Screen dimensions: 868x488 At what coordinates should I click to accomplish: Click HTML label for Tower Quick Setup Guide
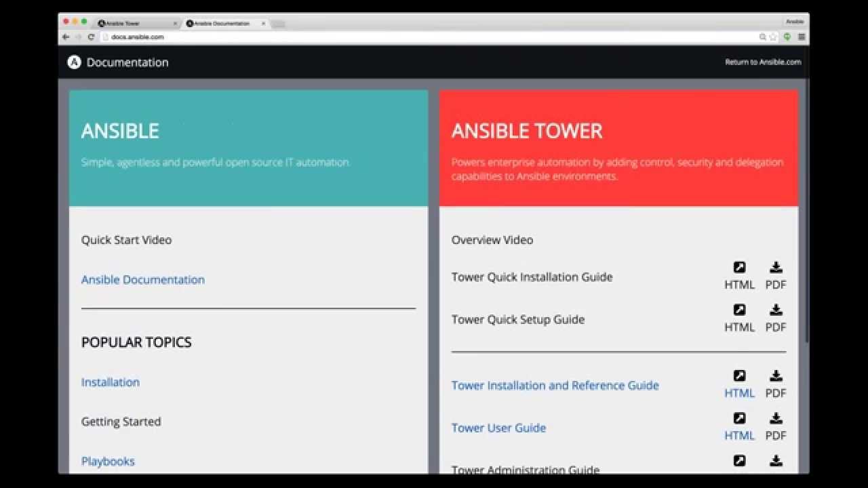click(x=739, y=327)
